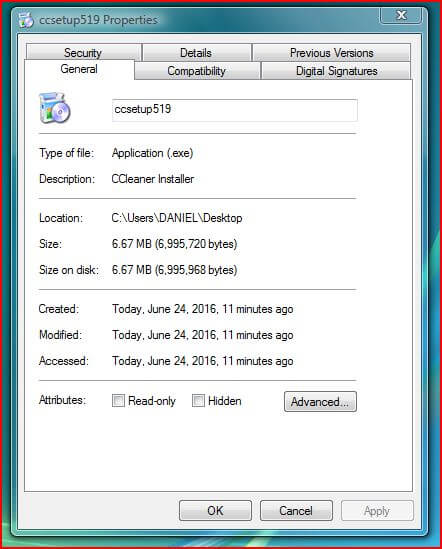Click the C:\Users\DANIEL\Desktop location path text
The width and height of the screenshot is (442, 549).
pos(177,218)
